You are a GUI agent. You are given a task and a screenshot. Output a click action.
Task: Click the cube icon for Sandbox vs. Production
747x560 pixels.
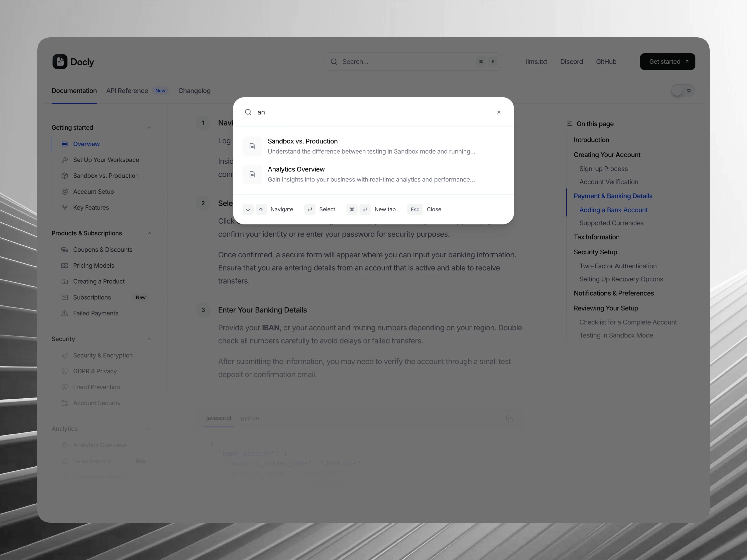(x=64, y=176)
